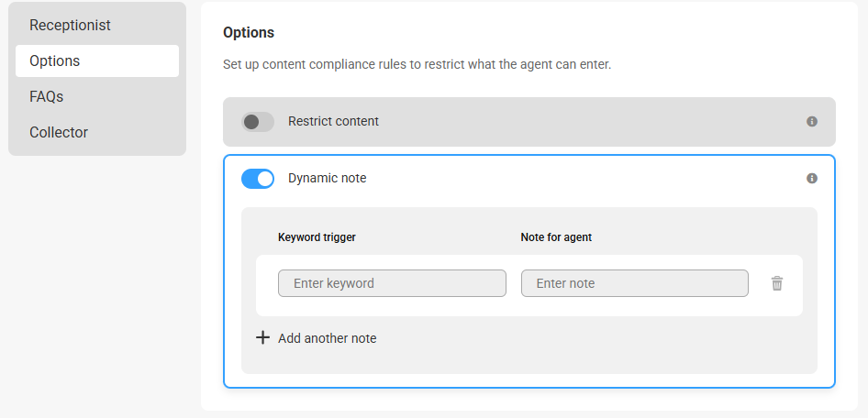Click the Dynamic note label text

328,178
